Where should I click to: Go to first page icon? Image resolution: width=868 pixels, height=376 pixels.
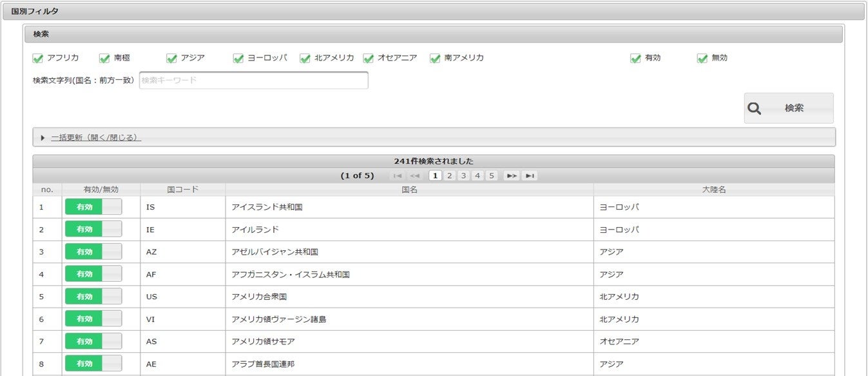(398, 175)
